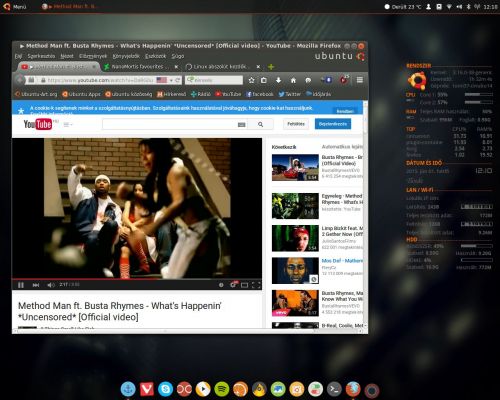
Task: Open the Fájl menu
Action: pos(18,56)
